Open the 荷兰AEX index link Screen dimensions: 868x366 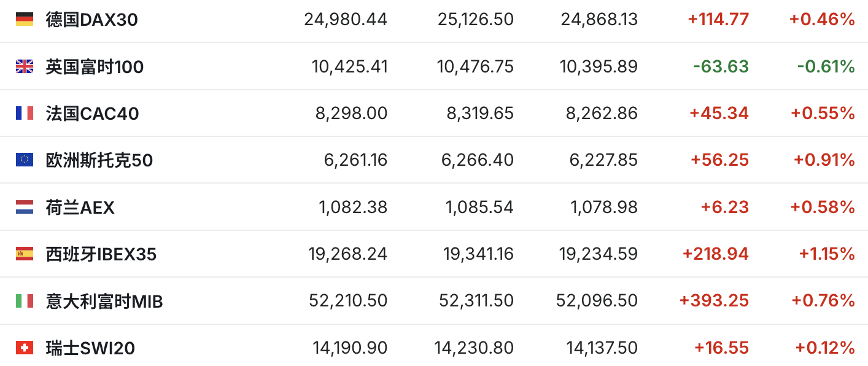point(80,208)
